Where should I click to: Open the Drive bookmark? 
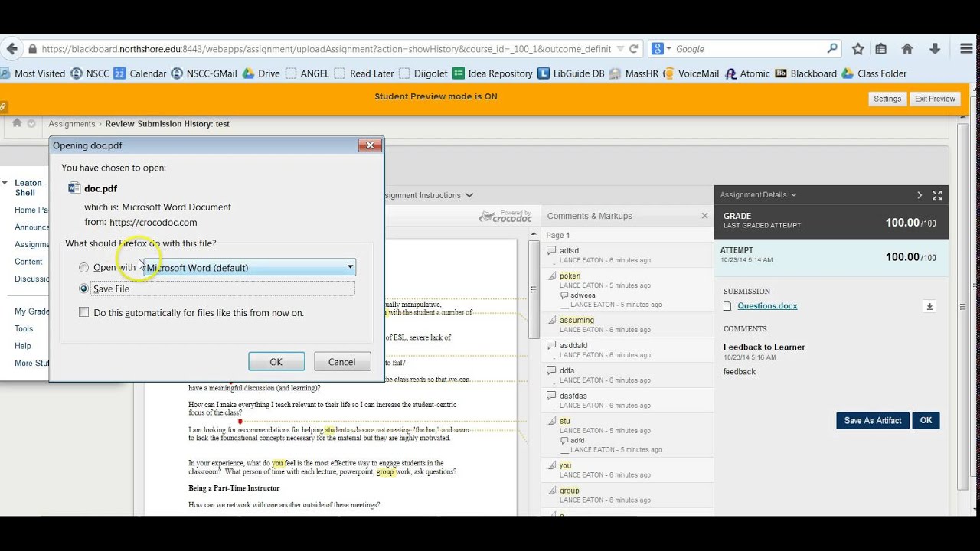tap(261, 73)
